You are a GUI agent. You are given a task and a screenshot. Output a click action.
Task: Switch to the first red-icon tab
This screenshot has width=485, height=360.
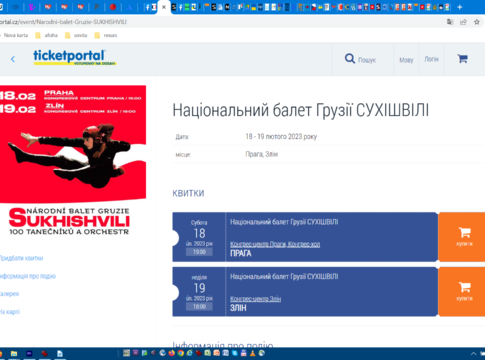coord(48,7)
